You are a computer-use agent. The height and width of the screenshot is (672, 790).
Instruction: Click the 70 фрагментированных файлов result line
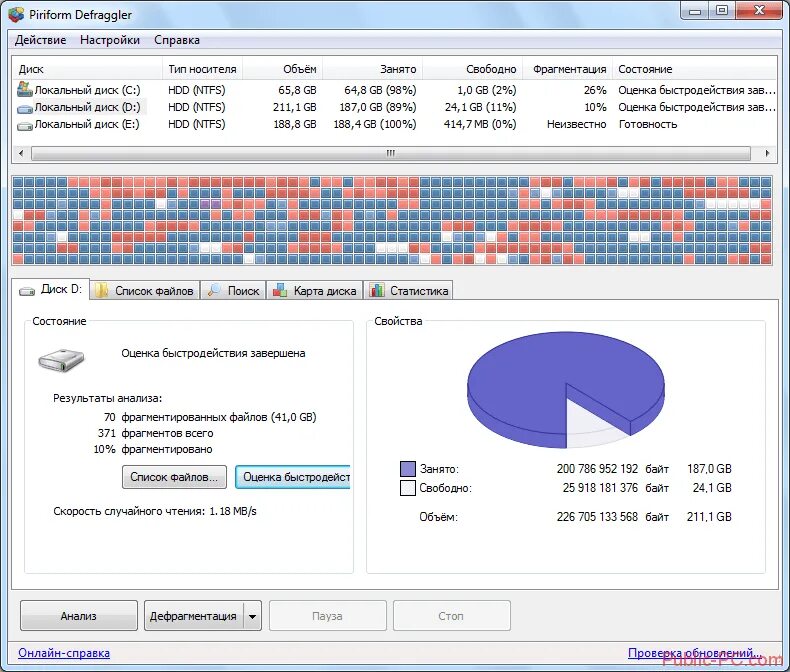210,417
